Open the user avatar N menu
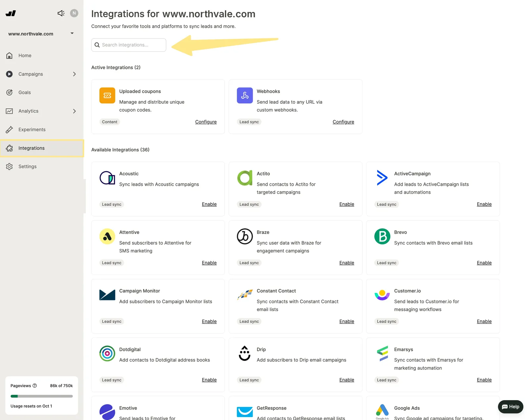 tap(74, 13)
